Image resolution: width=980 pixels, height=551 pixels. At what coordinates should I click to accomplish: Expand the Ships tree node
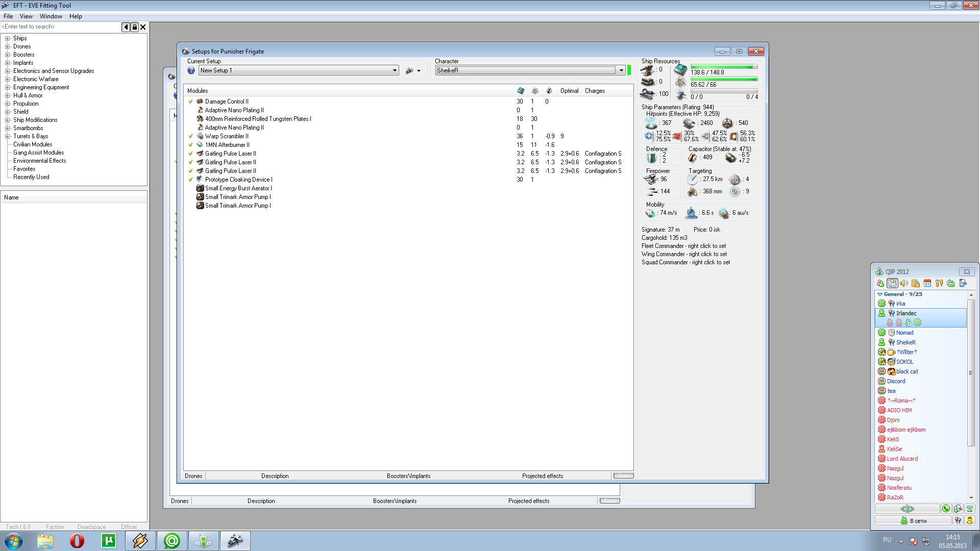click(x=8, y=38)
